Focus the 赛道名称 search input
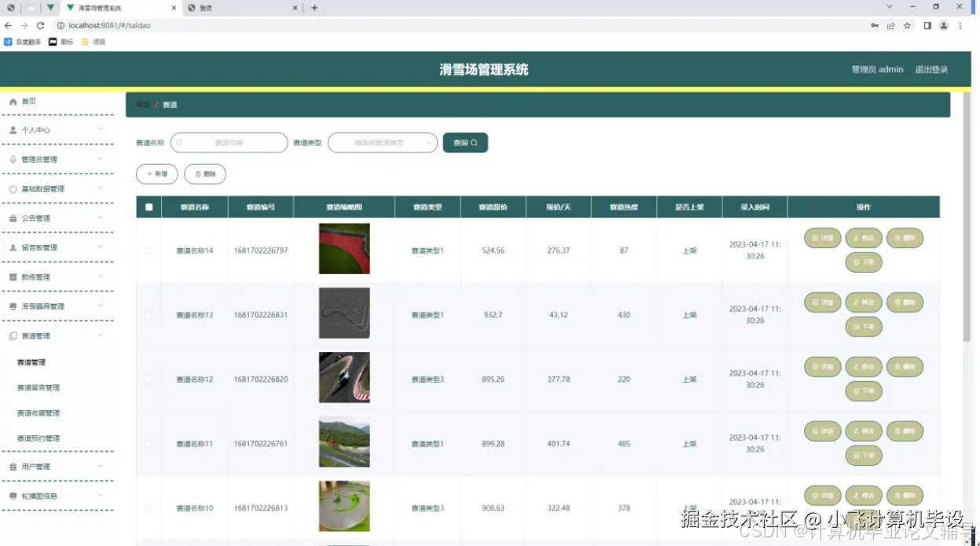Viewport: 980px width, 546px height. 229,143
